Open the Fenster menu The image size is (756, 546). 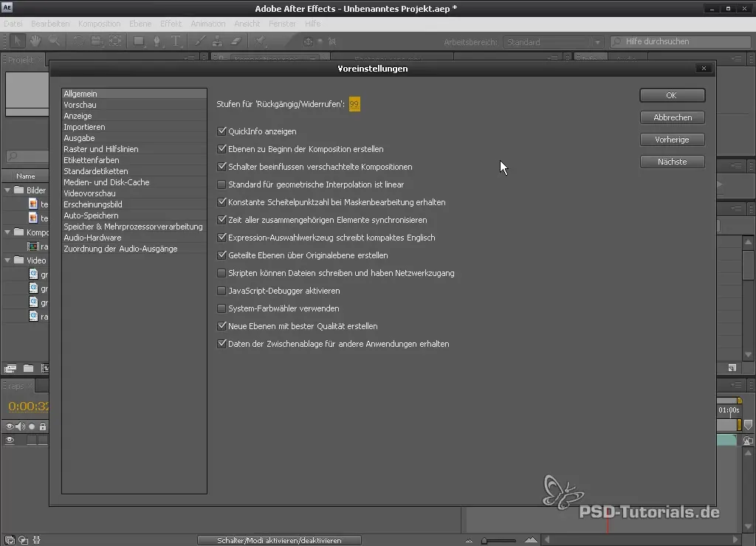(282, 24)
